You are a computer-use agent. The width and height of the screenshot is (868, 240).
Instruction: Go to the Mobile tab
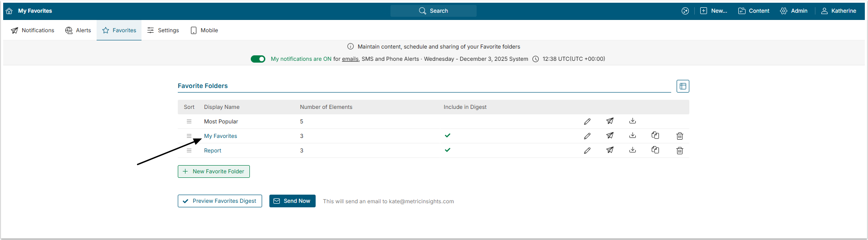point(205,30)
